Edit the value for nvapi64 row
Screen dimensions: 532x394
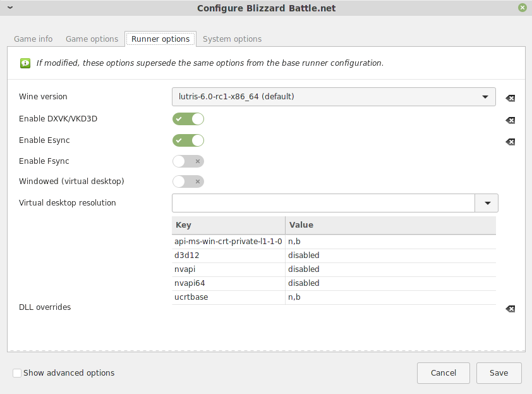pos(390,283)
